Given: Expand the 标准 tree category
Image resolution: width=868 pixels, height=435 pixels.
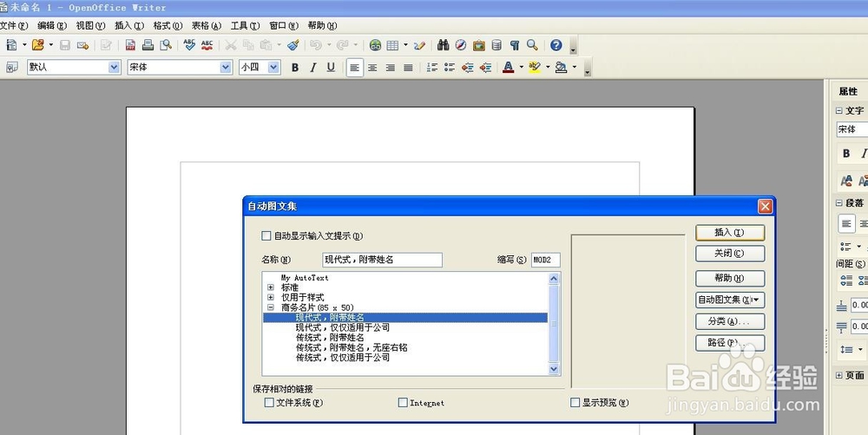Looking at the screenshot, I should [271, 287].
